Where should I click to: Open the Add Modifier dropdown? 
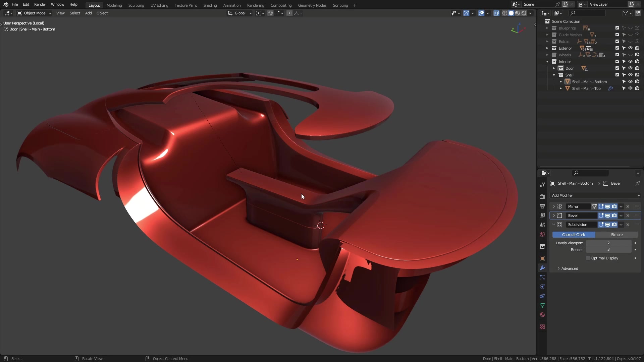coord(595,195)
